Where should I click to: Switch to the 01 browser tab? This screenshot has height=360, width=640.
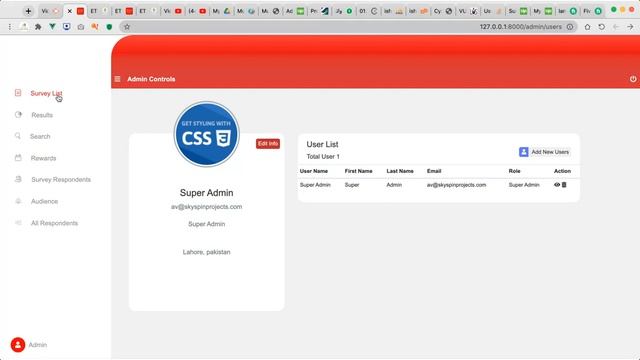pos(369,11)
